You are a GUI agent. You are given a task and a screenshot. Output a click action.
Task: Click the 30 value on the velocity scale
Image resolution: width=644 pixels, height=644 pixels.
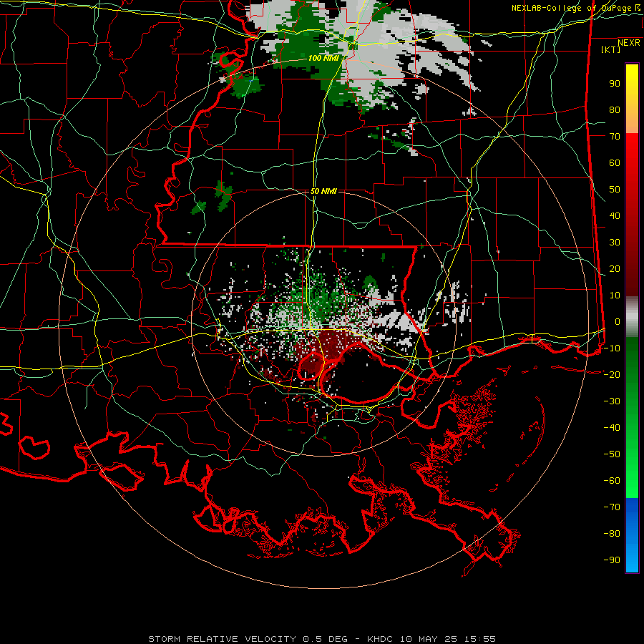pos(615,243)
